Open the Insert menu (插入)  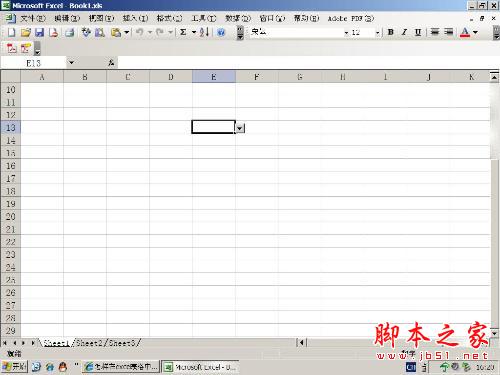click(135, 18)
